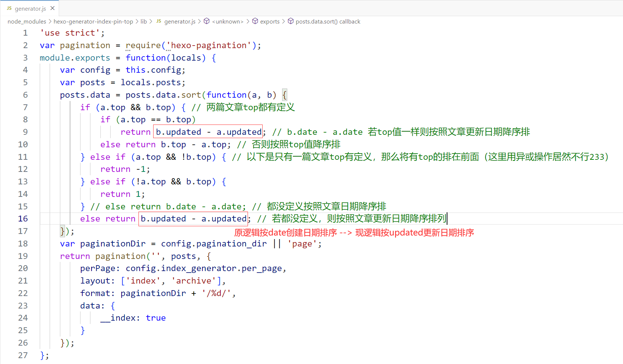This screenshot has width=623, height=364.
Task: Click JS icon beside generator.js in breadcrumb
Action: (159, 21)
